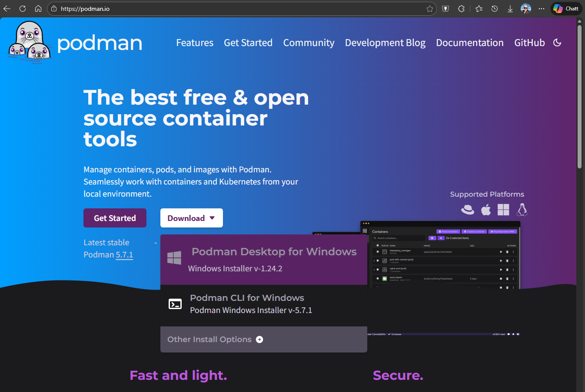Collapse the Download dropdown

pyautogui.click(x=191, y=217)
